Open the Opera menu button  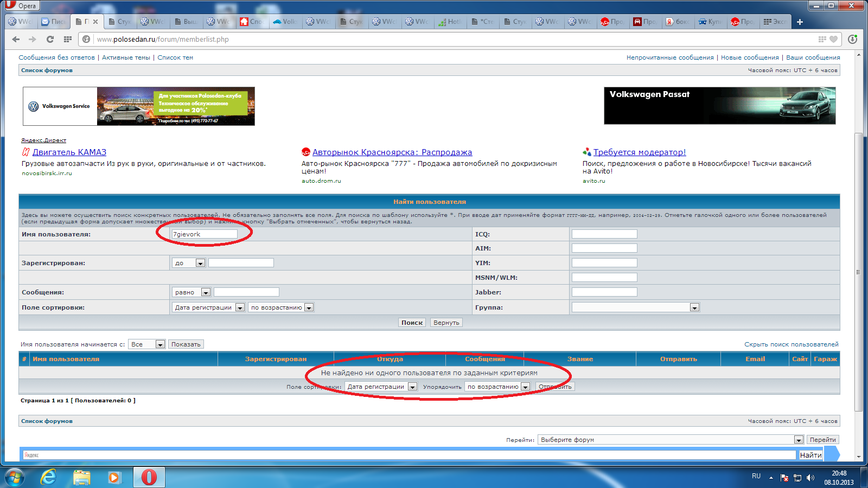(x=21, y=5)
